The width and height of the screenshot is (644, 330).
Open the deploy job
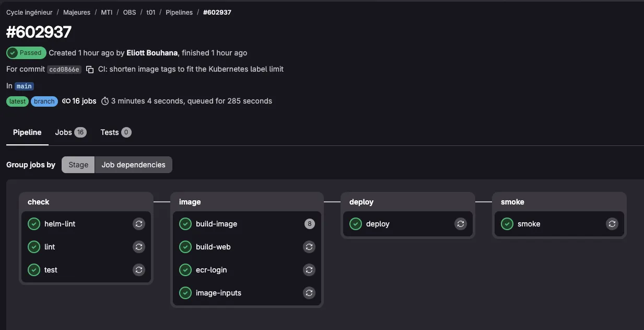click(x=378, y=224)
